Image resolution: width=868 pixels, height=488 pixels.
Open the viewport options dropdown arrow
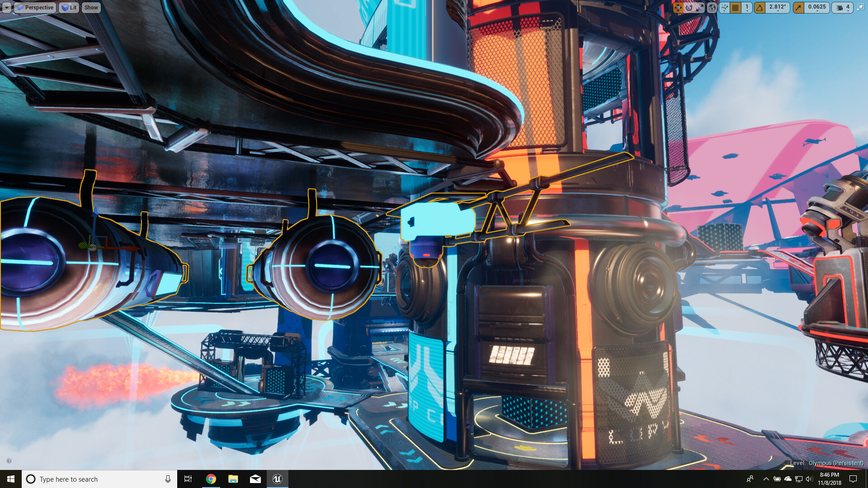[x=6, y=7]
